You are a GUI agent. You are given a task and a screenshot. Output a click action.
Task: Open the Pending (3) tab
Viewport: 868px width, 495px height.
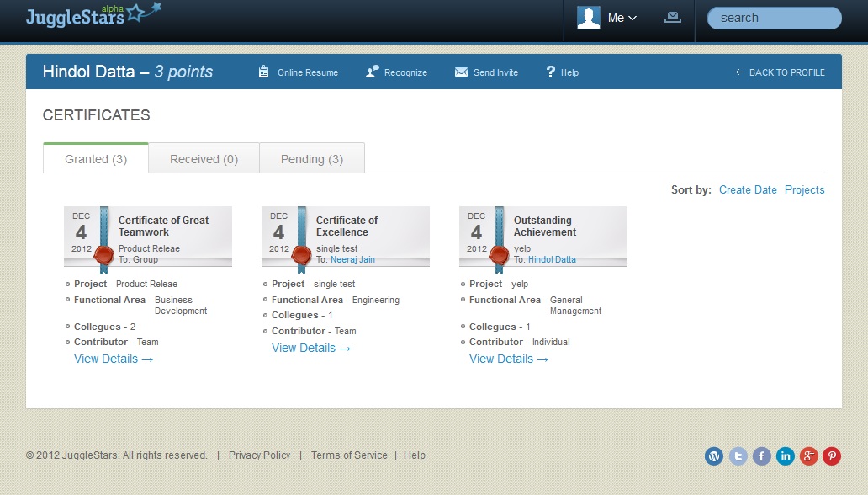312,159
